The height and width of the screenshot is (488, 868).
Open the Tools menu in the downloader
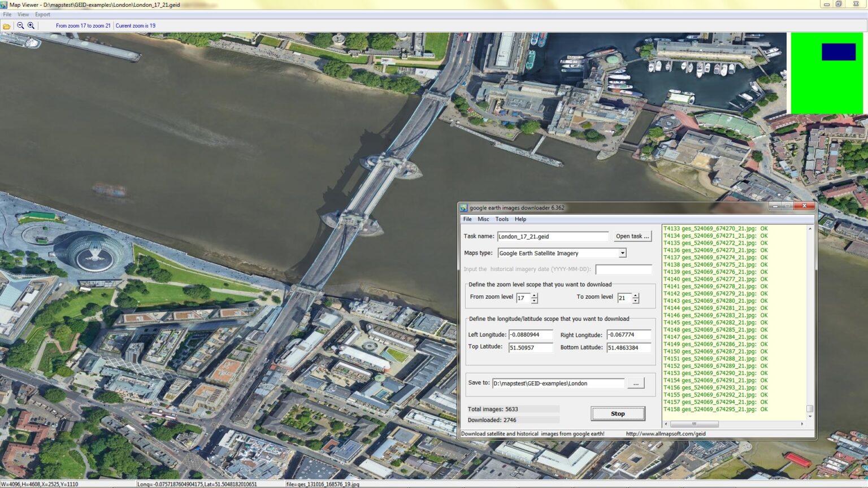coord(502,219)
